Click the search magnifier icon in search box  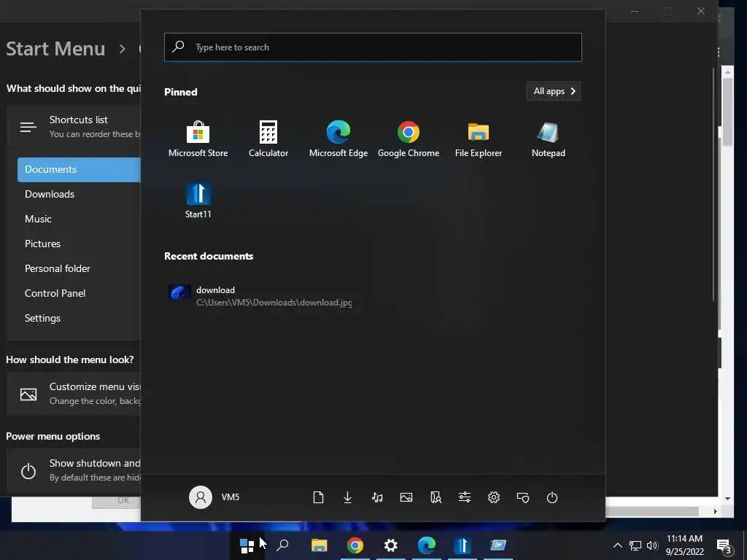178,47
